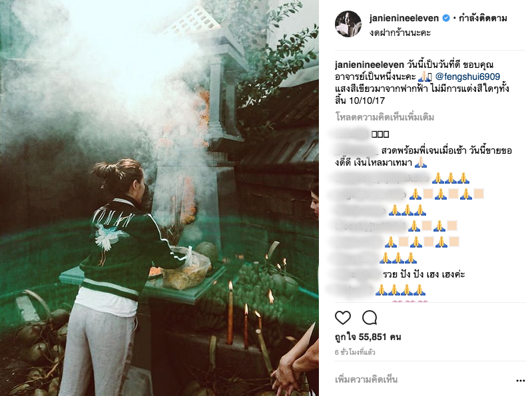This screenshot has height=396, width=532.
Task: Expand โหลดความคิดเห็นเพิ่มเติม to load more comments
Action: (385, 117)
